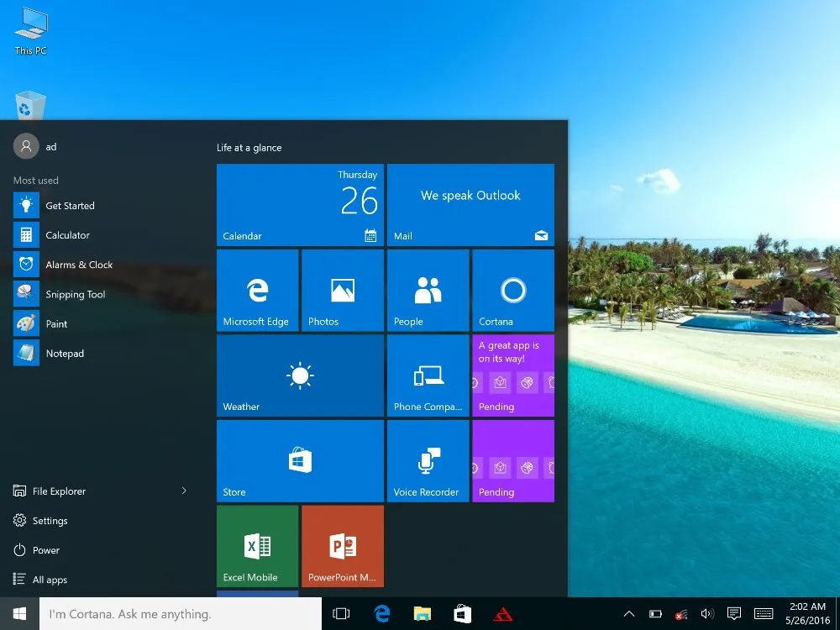Open the Weather tile
The height and width of the screenshot is (630, 840).
point(300,375)
